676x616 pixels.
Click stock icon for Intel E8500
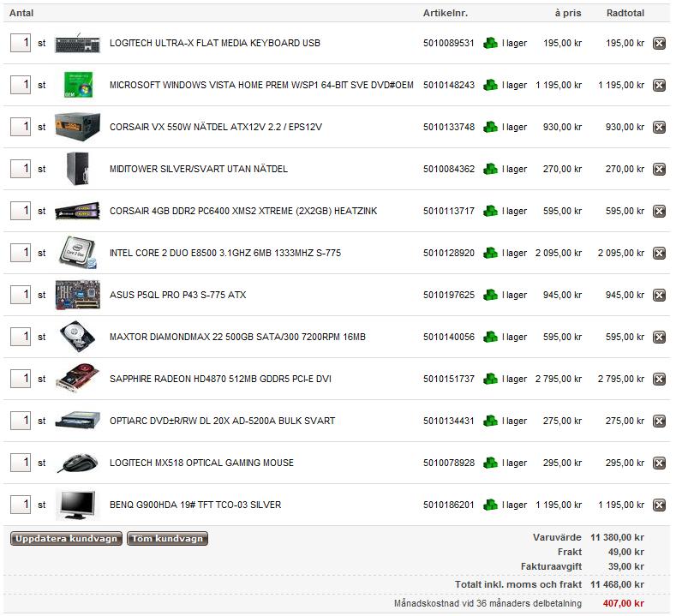tap(491, 253)
